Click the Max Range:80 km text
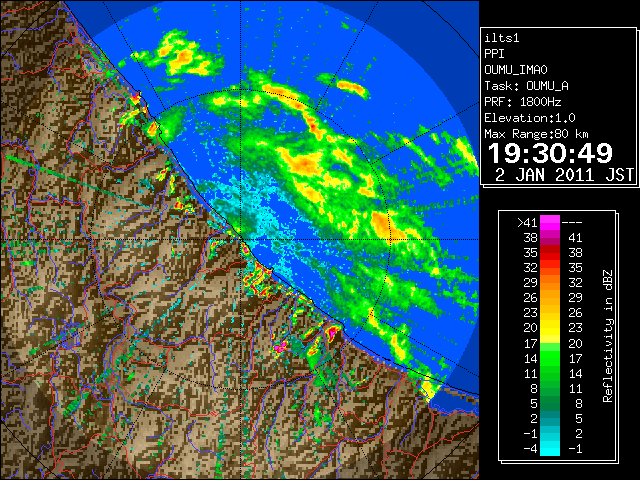Viewport: 640px width, 480px height. (x=536, y=134)
